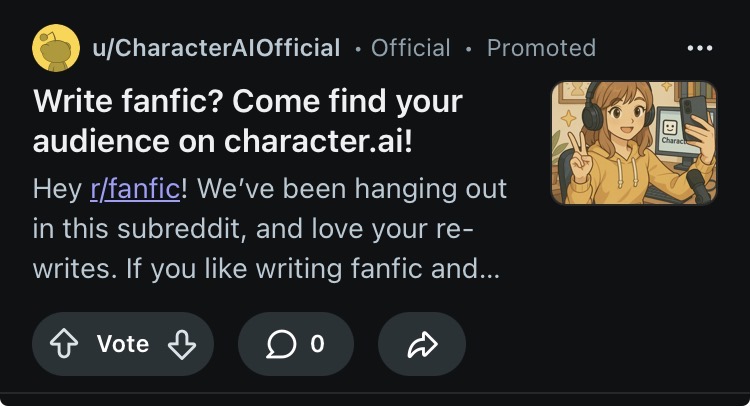Click "character.ai!" in the post title

[319, 142]
